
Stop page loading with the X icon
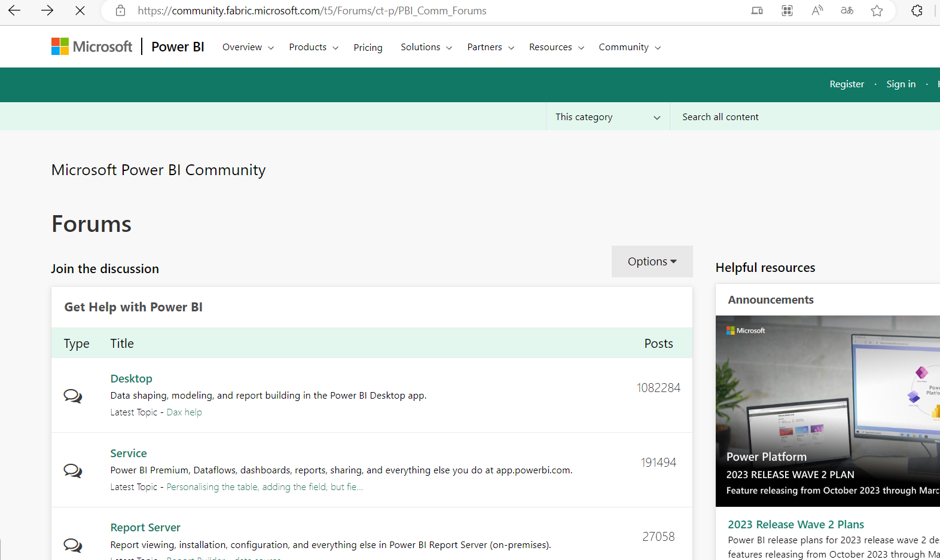click(x=80, y=11)
